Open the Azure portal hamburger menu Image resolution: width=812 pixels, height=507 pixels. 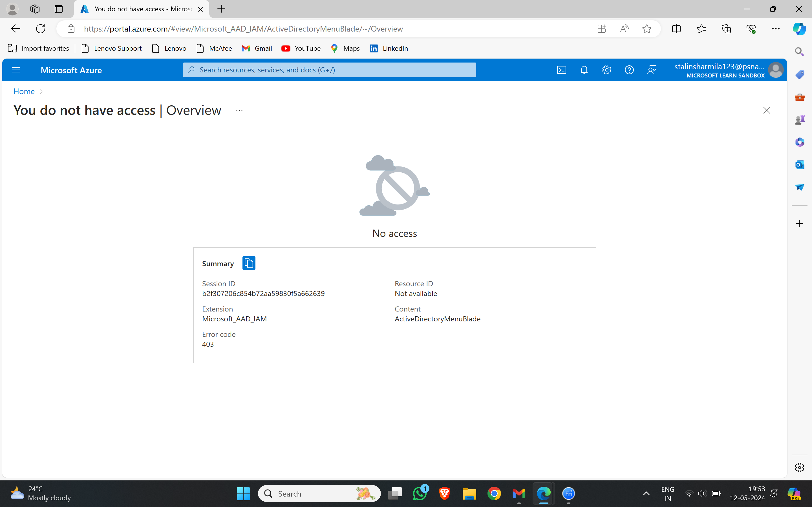(16, 70)
